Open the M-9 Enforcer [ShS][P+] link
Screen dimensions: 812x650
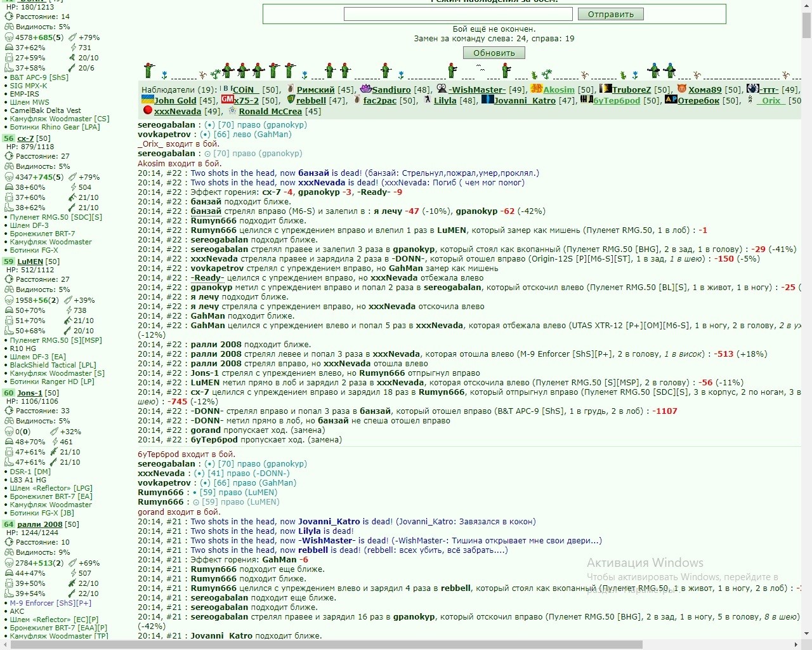pyautogui.click(x=51, y=603)
